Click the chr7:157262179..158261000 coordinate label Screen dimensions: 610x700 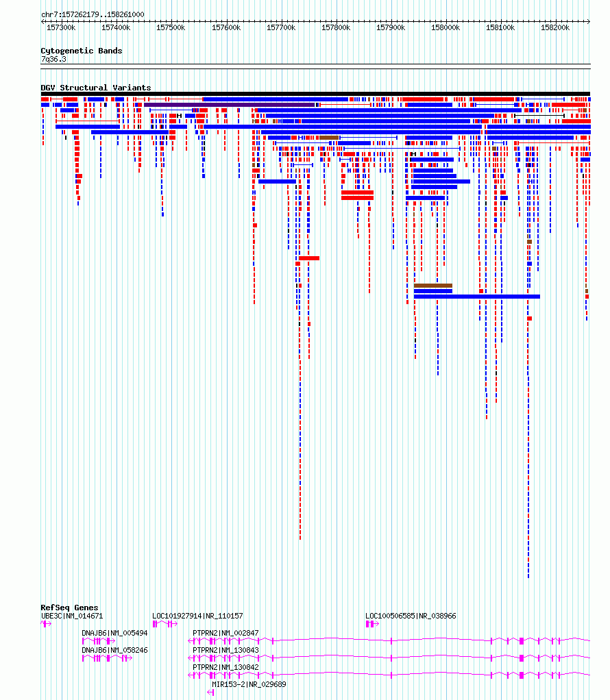pos(93,14)
